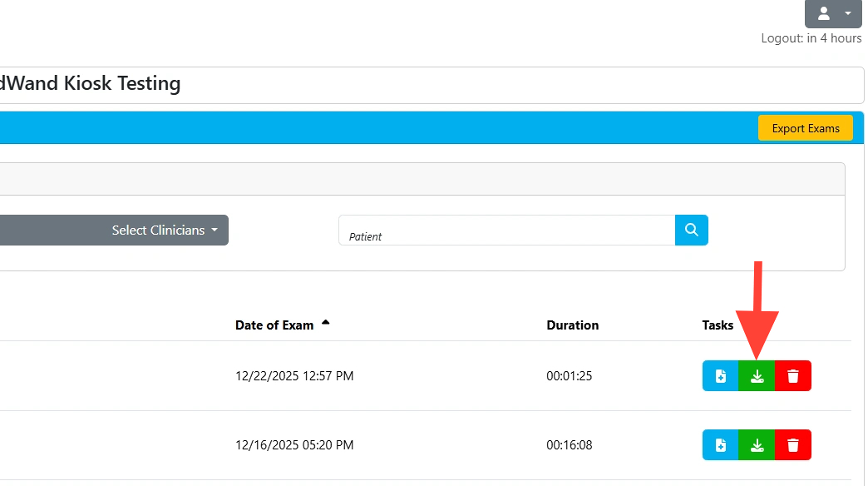Click the 00:01:25 duration value
868x486 pixels.
569,376
